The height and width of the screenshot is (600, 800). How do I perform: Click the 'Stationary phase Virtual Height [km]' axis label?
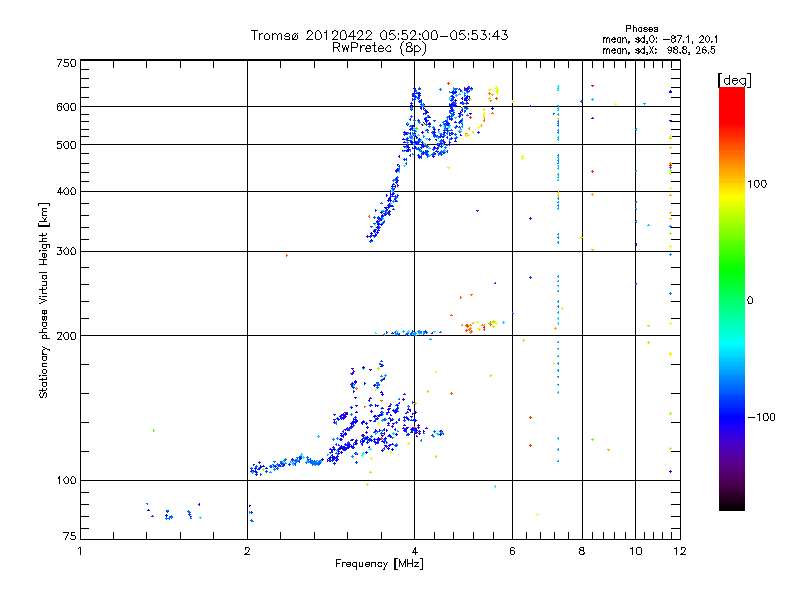point(43,301)
